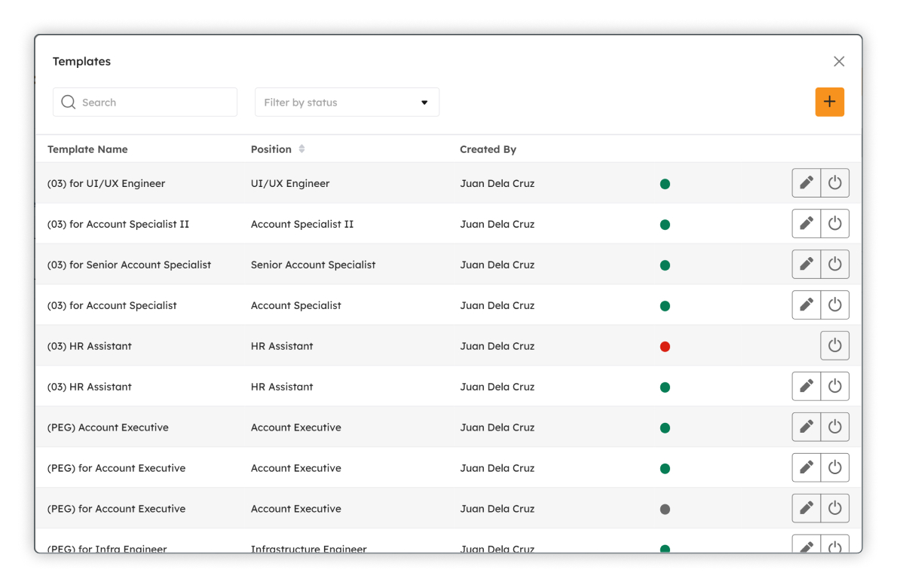The width and height of the screenshot is (897, 588).
Task: Edit the (03) for Account Specialist template
Action: click(x=806, y=305)
